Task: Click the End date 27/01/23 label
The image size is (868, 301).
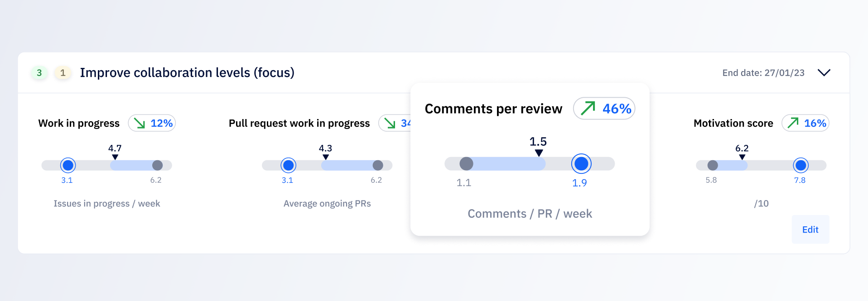Action: coord(763,72)
